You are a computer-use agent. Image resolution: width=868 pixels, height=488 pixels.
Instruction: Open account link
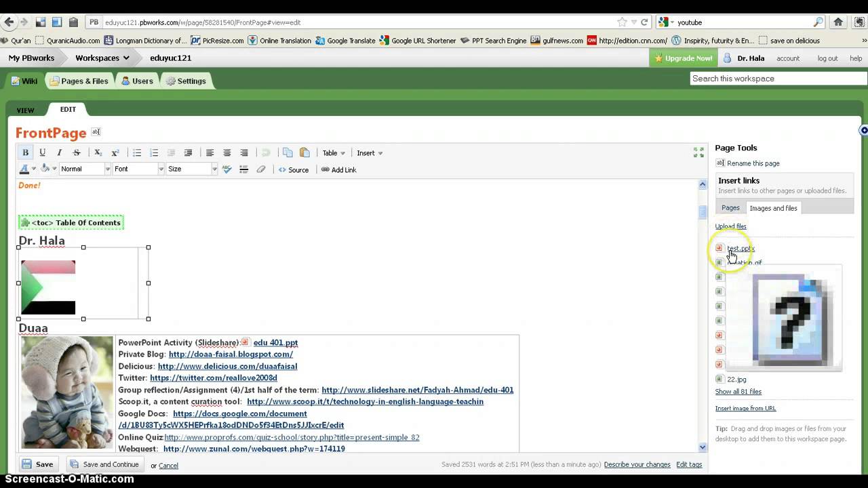[788, 58]
